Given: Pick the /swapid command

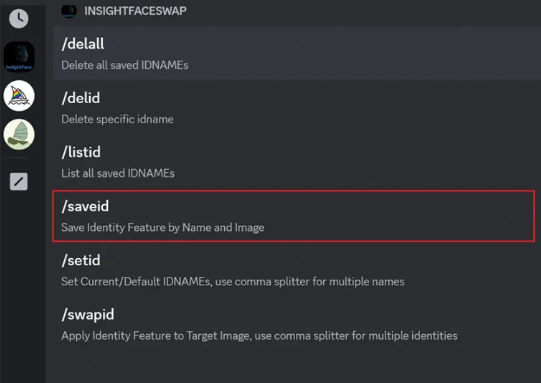Looking at the screenshot, I should tap(297, 324).
